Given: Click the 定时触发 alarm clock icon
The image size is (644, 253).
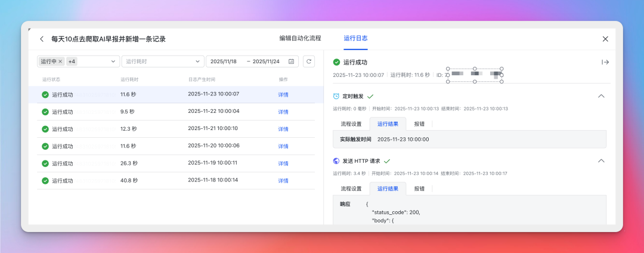Looking at the screenshot, I should pos(336,96).
